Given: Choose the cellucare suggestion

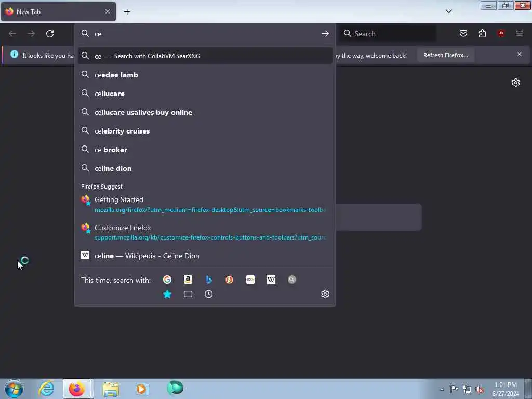Looking at the screenshot, I should 205,94.
